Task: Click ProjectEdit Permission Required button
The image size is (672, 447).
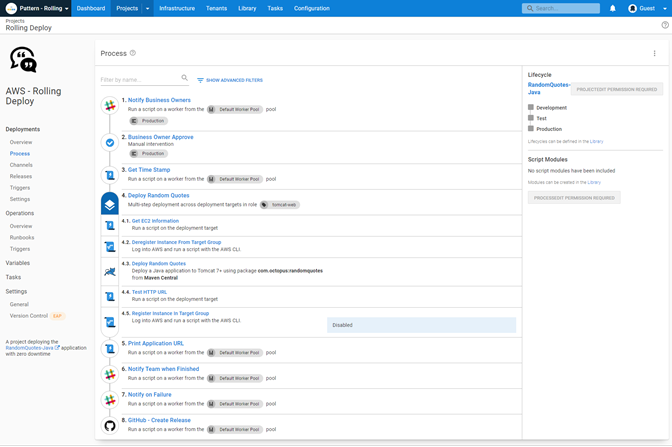Action: (x=617, y=89)
